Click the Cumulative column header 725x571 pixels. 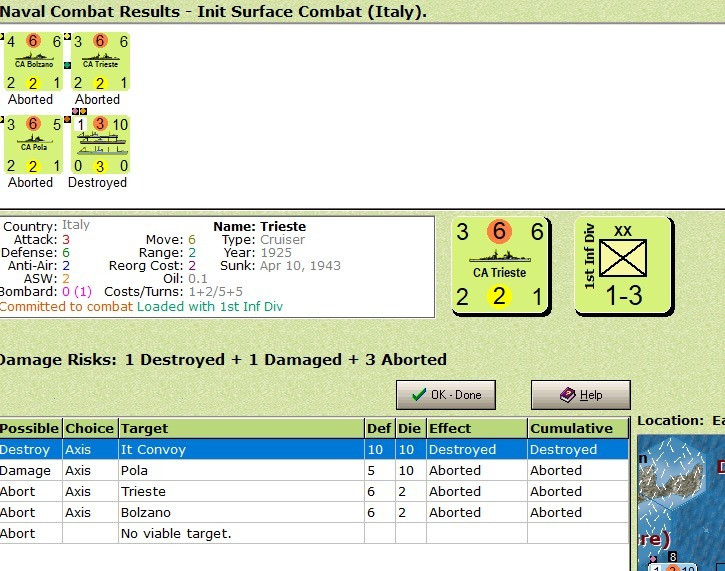[578, 428]
